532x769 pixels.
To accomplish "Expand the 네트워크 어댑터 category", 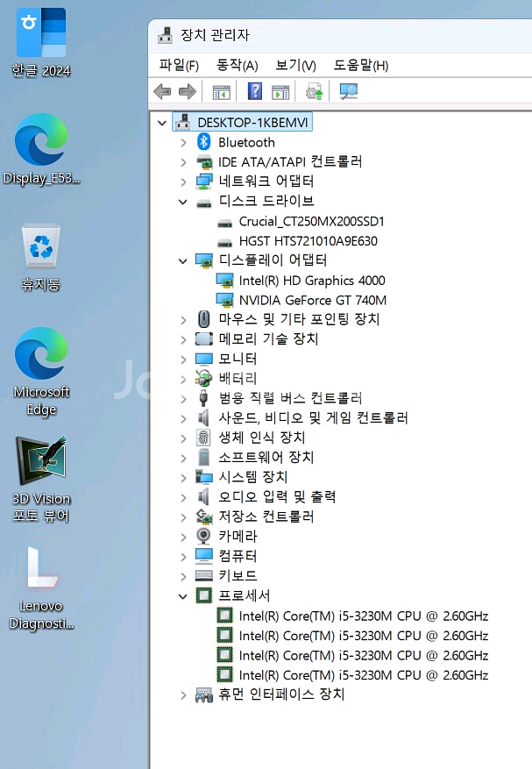I will (x=183, y=182).
